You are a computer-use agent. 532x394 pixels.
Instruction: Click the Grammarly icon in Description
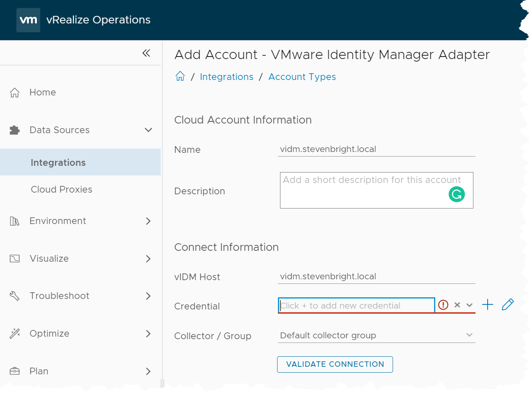(457, 194)
